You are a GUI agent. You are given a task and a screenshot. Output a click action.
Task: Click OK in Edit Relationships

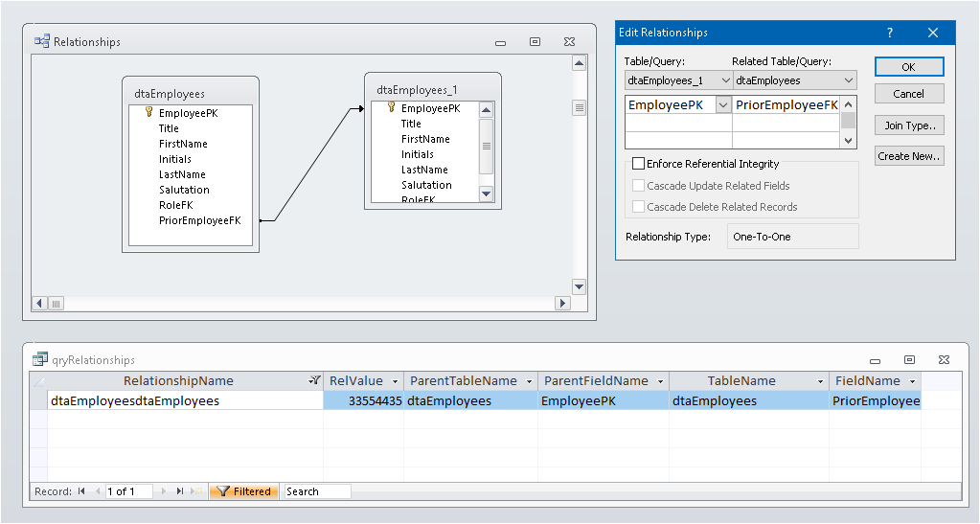pyautogui.click(x=909, y=67)
